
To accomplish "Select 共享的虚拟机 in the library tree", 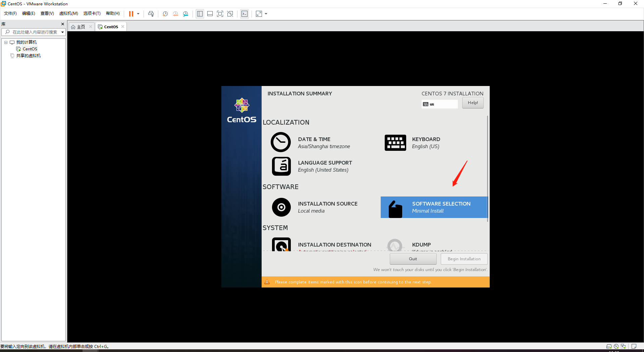I will [x=29, y=56].
